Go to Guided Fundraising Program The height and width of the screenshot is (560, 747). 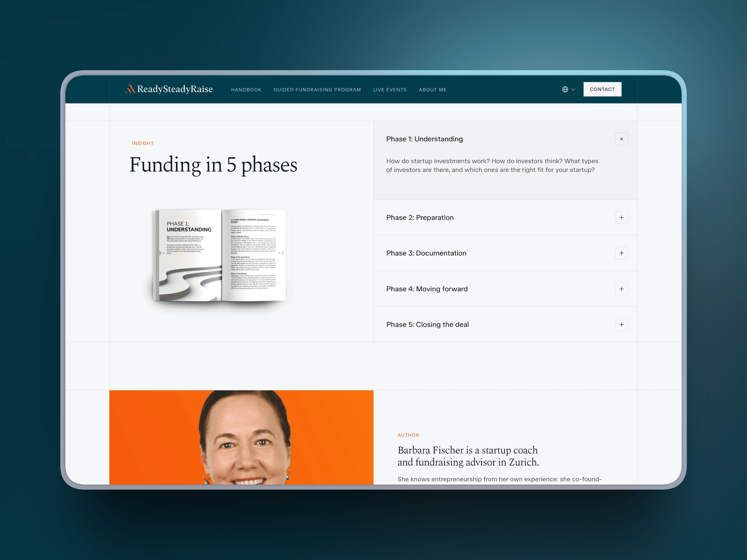click(317, 90)
